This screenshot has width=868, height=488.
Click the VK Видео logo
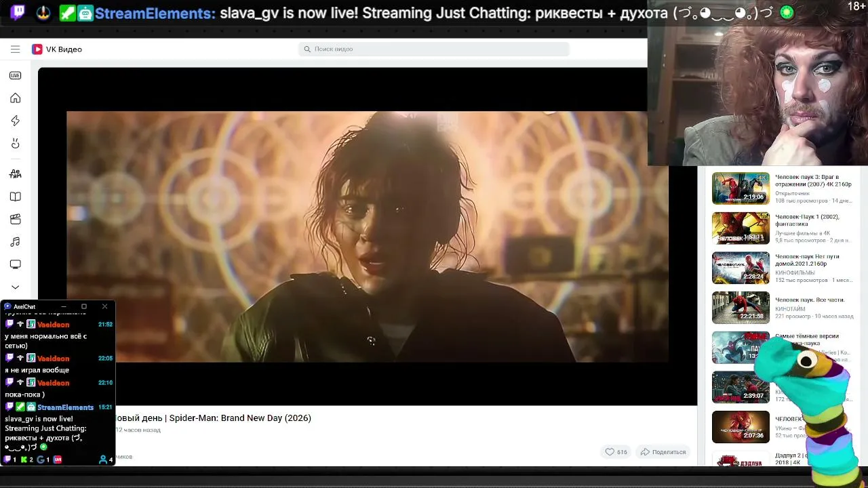click(x=57, y=49)
